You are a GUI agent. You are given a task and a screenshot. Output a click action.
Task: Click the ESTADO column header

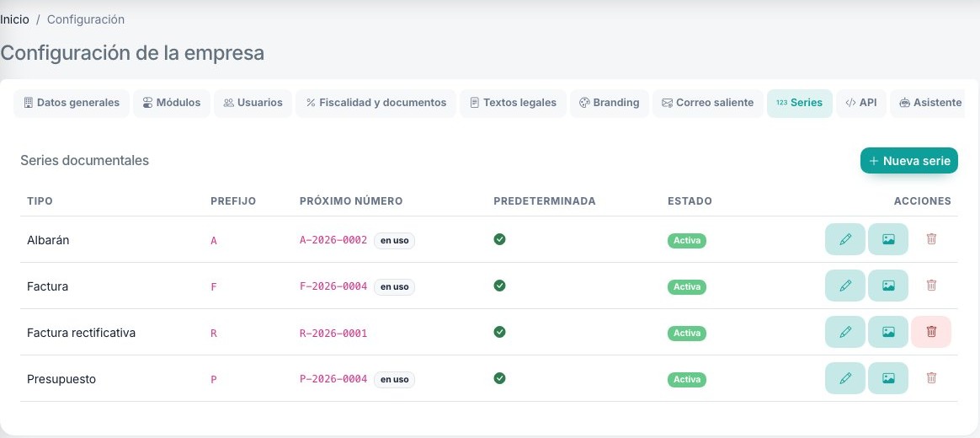click(690, 200)
